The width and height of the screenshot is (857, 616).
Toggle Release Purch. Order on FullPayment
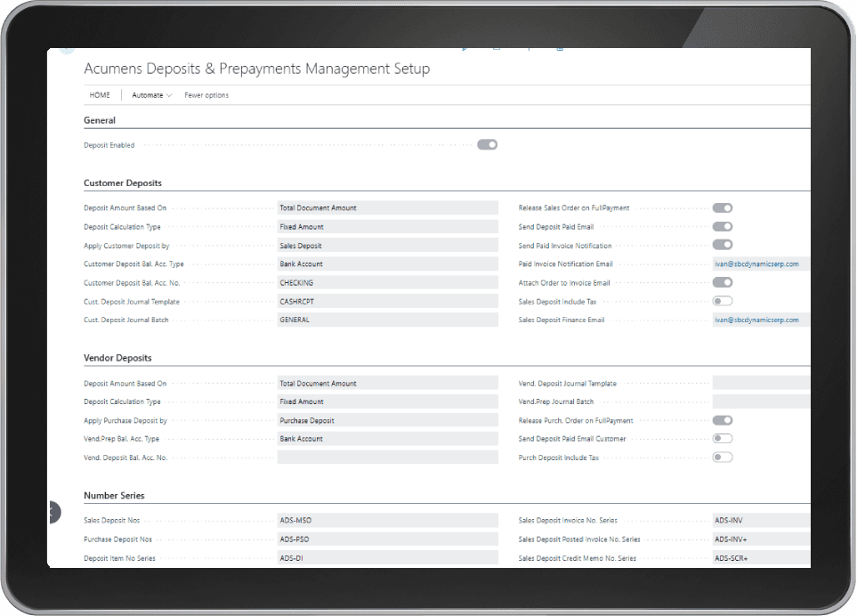tap(722, 420)
